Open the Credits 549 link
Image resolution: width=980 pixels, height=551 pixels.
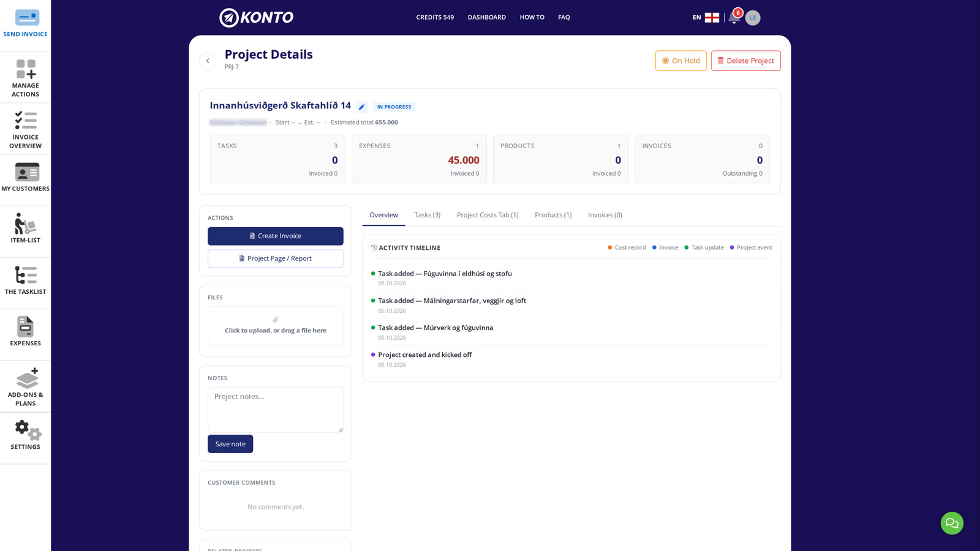(435, 18)
